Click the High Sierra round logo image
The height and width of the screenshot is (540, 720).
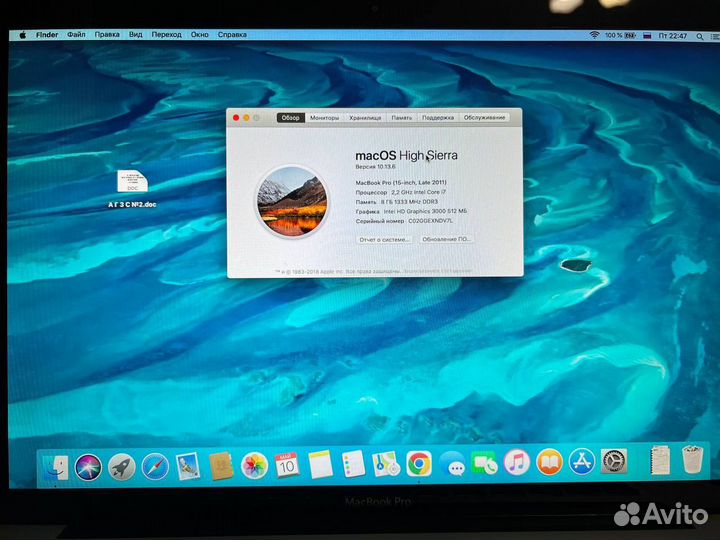pyautogui.click(x=292, y=201)
